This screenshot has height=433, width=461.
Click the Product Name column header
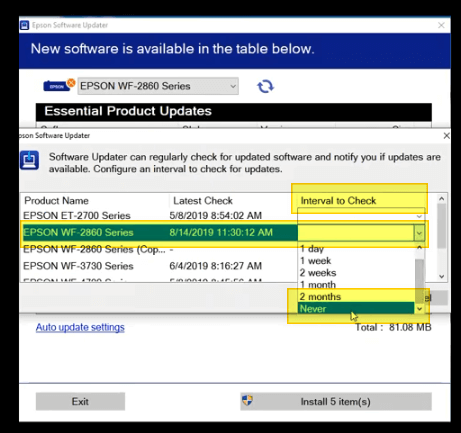pyautogui.click(x=56, y=201)
